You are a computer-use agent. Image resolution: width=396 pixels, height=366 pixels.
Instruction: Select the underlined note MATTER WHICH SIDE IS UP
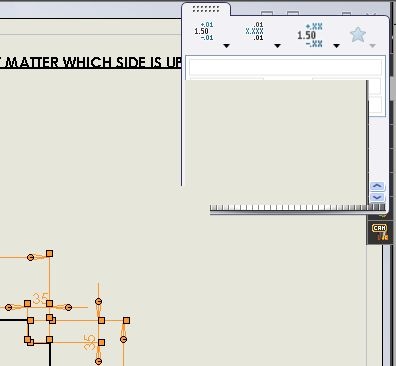click(94, 62)
